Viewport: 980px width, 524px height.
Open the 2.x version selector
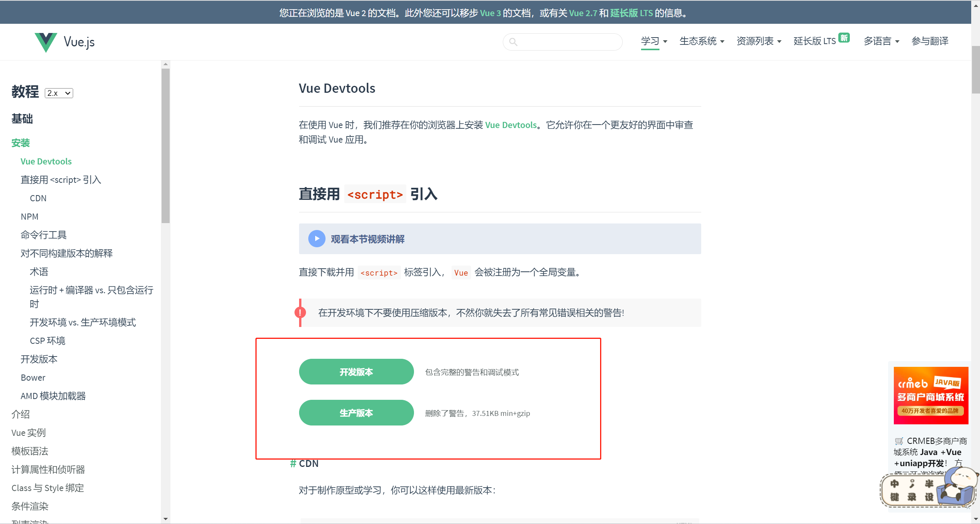59,93
